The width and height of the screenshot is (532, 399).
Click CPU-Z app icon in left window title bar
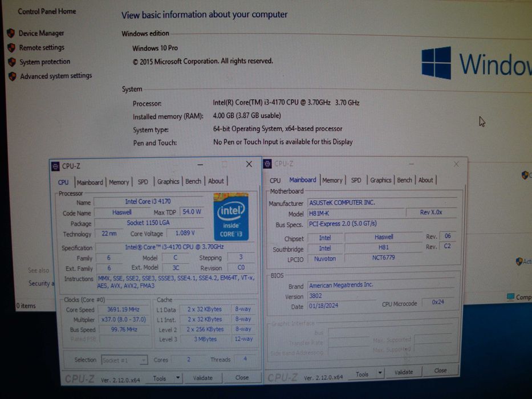(x=55, y=166)
